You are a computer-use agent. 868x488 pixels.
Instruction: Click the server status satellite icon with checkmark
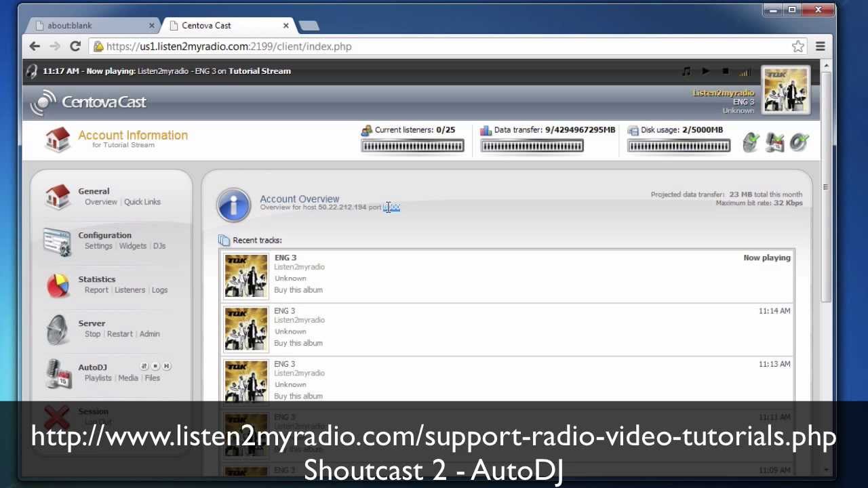(x=750, y=142)
